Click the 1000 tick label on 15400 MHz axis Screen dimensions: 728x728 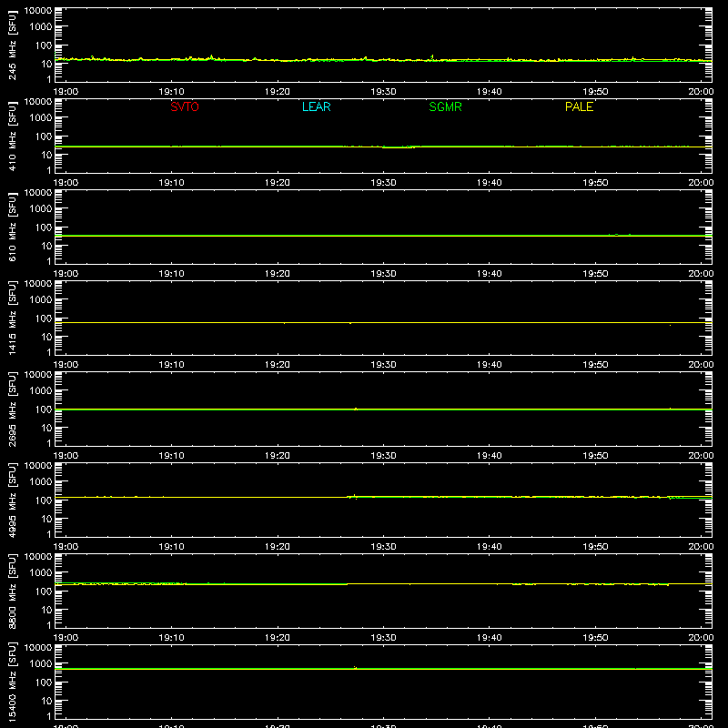[x=40, y=664]
